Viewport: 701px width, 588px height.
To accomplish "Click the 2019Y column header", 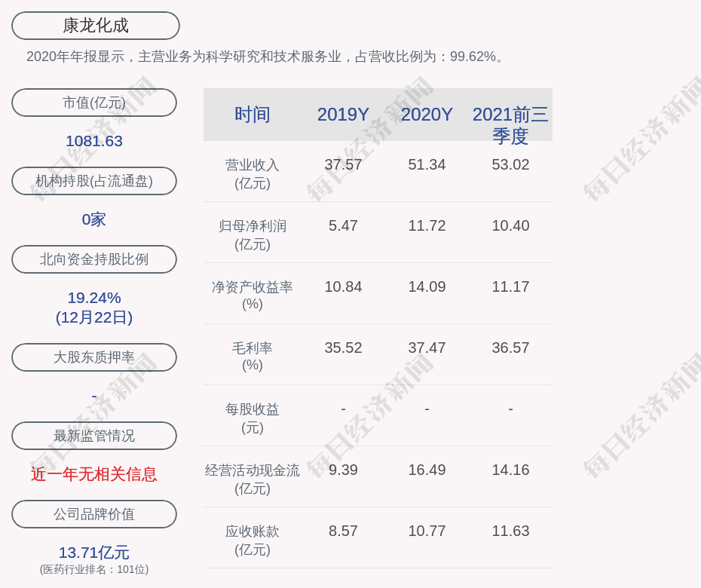I will tap(343, 115).
